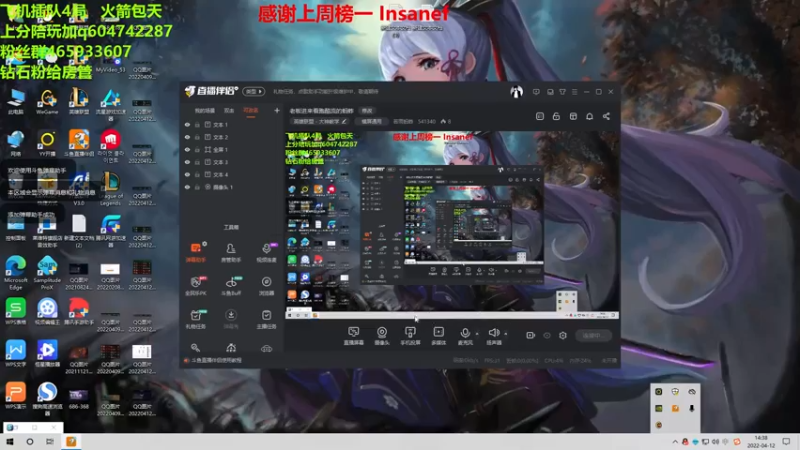This screenshot has width=800, height=450.
Task: Open the layout grid icon above the preview
Action: (x=573, y=116)
